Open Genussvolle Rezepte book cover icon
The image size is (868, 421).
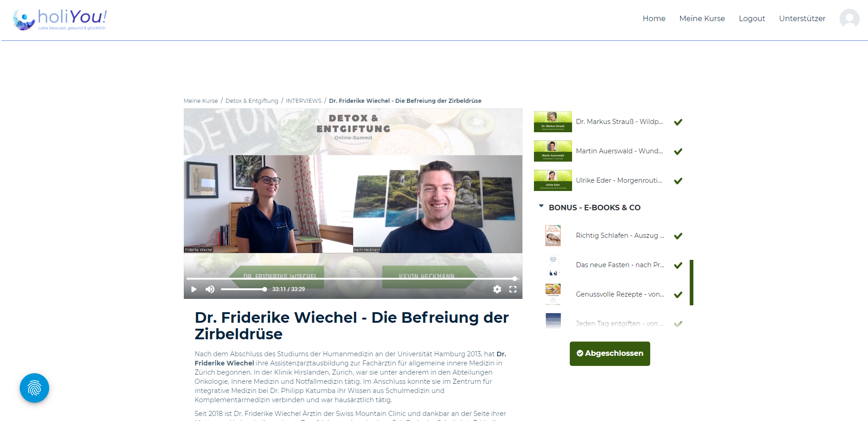553,294
